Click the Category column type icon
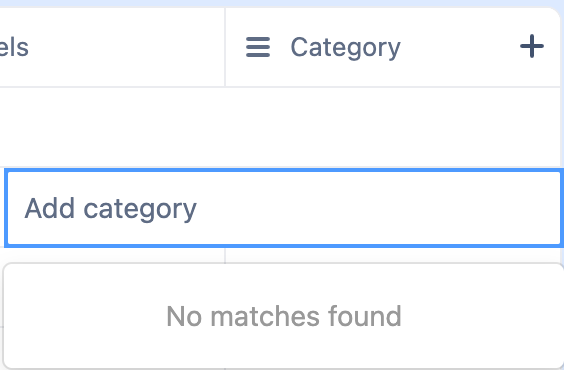The height and width of the screenshot is (370, 564). click(258, 47)
